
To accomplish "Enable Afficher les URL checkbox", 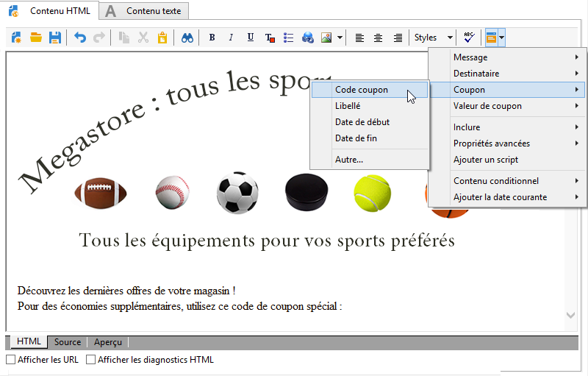I will point(11,360).
